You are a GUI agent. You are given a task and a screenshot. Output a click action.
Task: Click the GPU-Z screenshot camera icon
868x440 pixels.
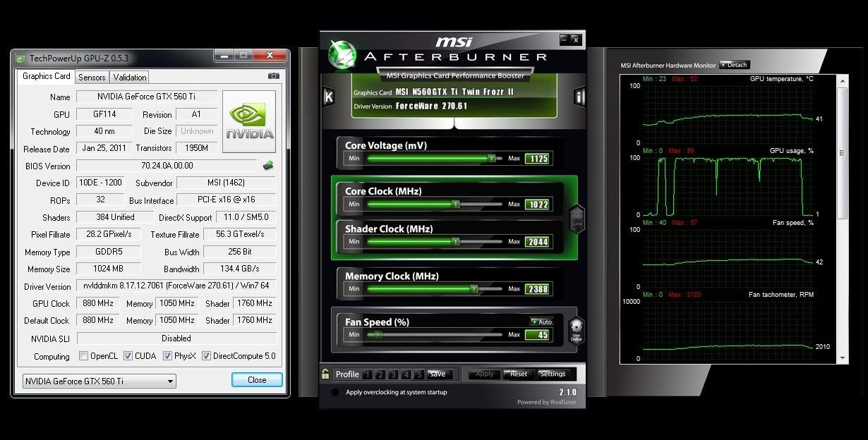click(274, 76)
